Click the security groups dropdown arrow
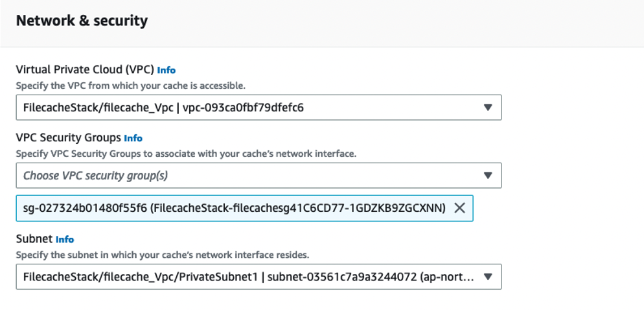The width and height of the screenshot is (644, 311). click(488, 175)
